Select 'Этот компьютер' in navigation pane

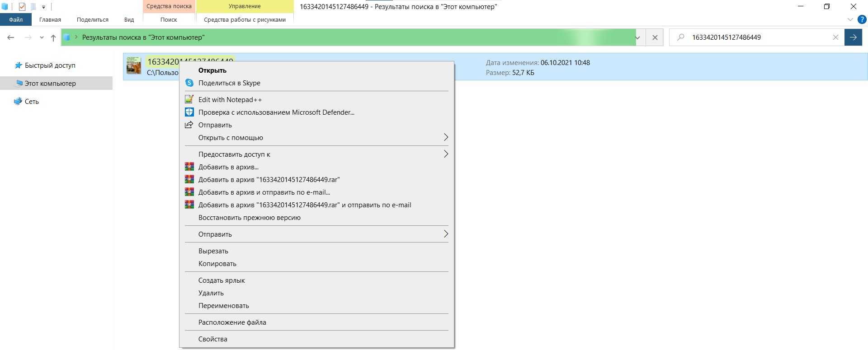tap(50, 84)
